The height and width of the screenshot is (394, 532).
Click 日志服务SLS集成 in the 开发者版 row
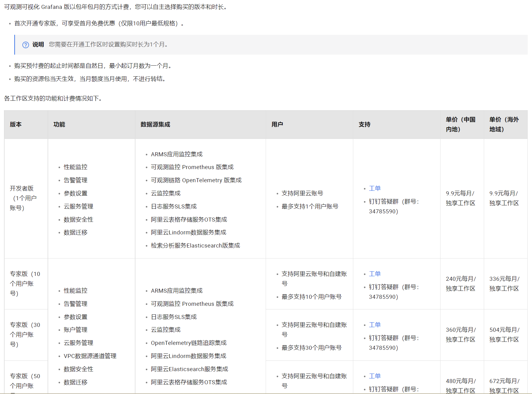click(174, 207)
